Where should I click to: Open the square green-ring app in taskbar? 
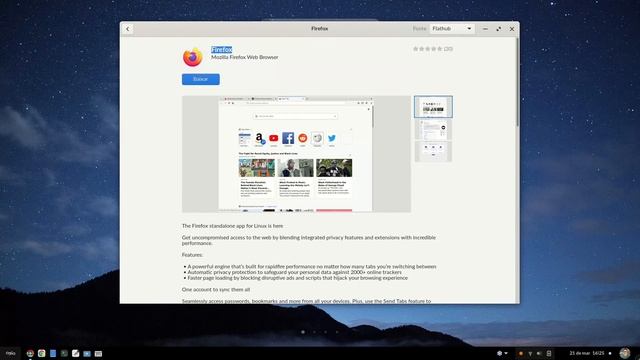pyautogui.click(x=42, y=353)
